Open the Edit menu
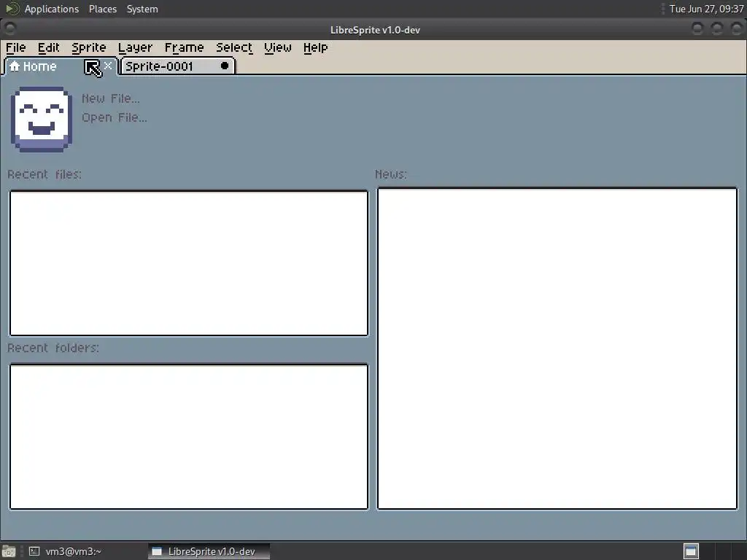747x560 pixels. click(49, 47)
